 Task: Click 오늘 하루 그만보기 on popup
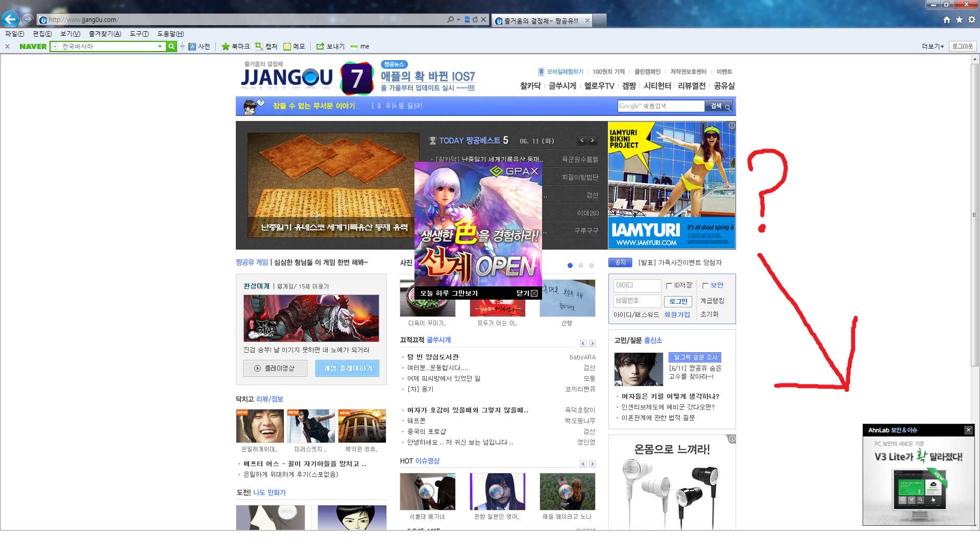tap(449, 293)
